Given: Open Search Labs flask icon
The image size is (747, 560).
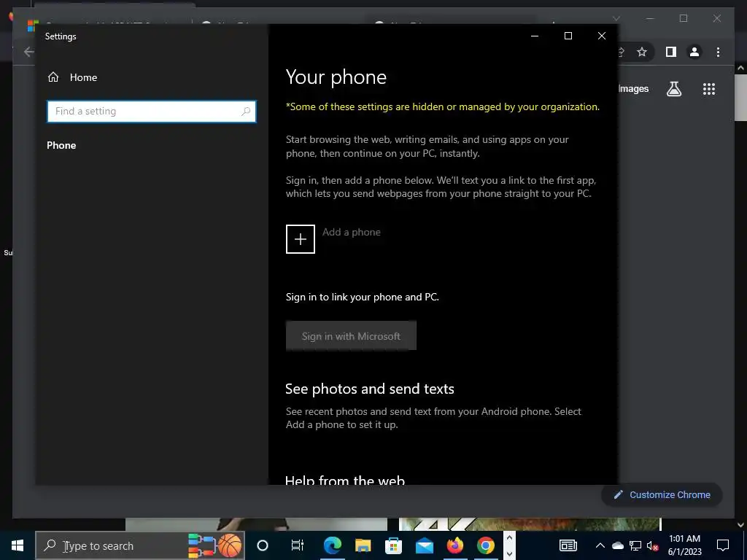Looking at the screenshot, I should coord(673,88).
